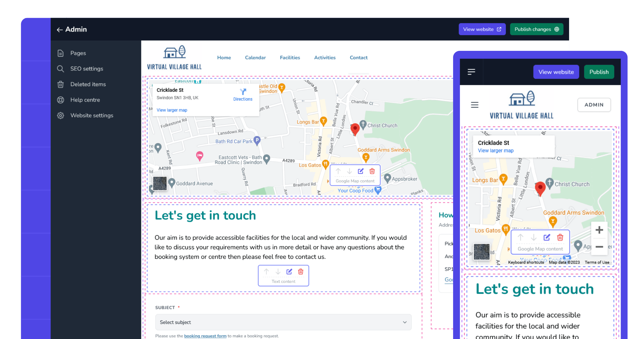Image resolution: width=644 pixels, height=339 pixels.
Task: Zoom in on the mobile map preview
Action: [x=599, y=230]
